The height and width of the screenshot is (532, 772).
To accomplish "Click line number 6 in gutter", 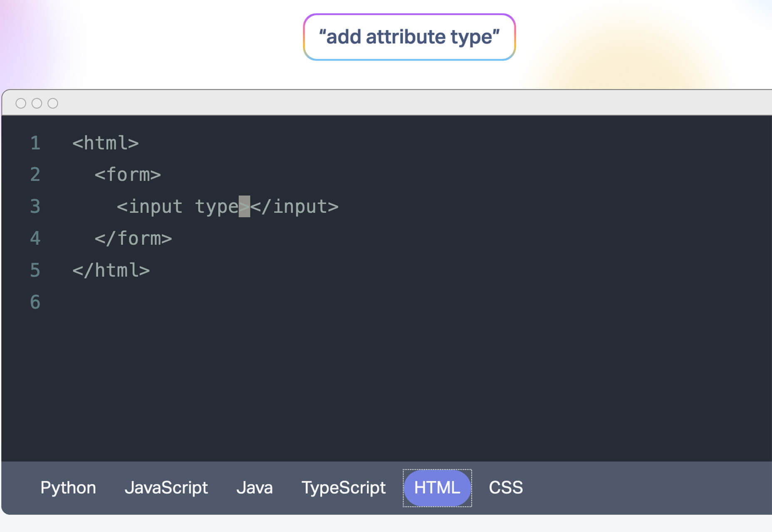I will (35, 302).
